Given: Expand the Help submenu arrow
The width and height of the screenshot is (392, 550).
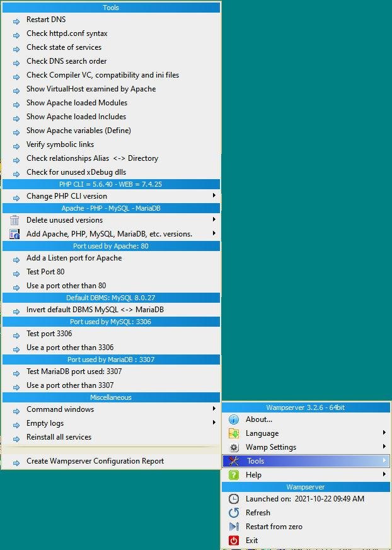Looking at the screenshot, I should coord(384,474).
